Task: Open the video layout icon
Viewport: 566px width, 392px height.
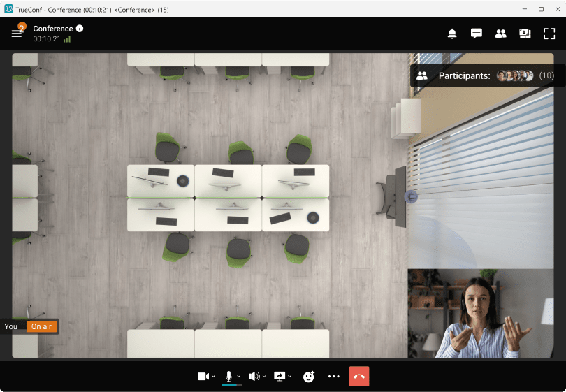Action: (525, 34)
